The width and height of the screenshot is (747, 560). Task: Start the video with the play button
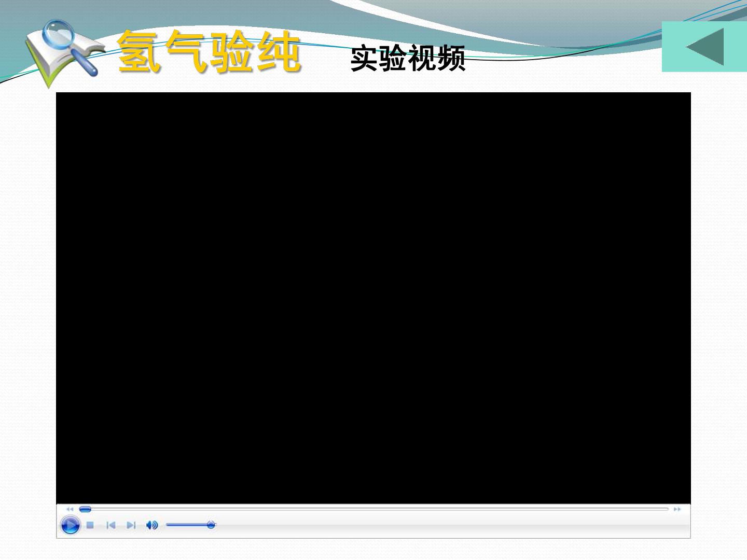(70, 525)
